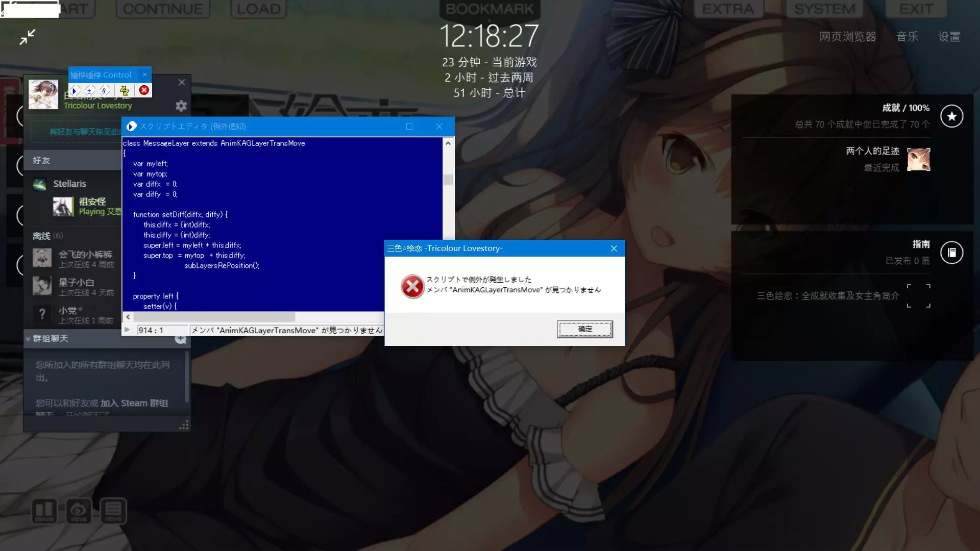
Task: Click the script editor scroll up arrow
Action: (x=448, y=143)
